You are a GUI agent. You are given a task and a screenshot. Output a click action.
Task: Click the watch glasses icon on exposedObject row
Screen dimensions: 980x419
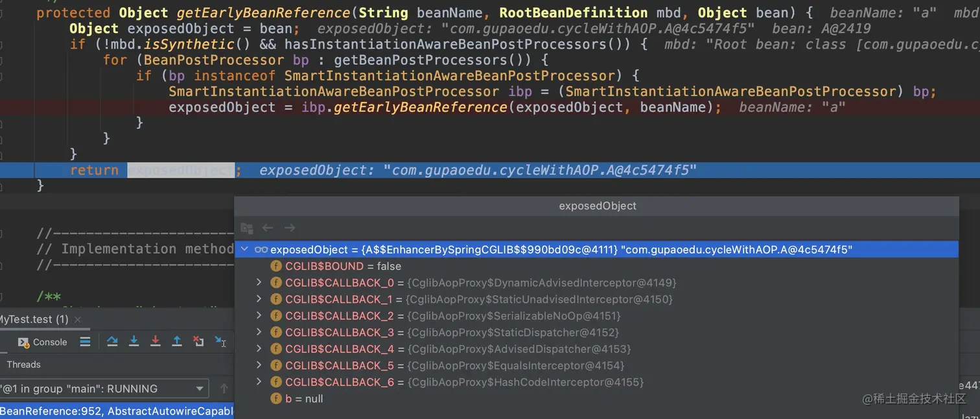261,250
